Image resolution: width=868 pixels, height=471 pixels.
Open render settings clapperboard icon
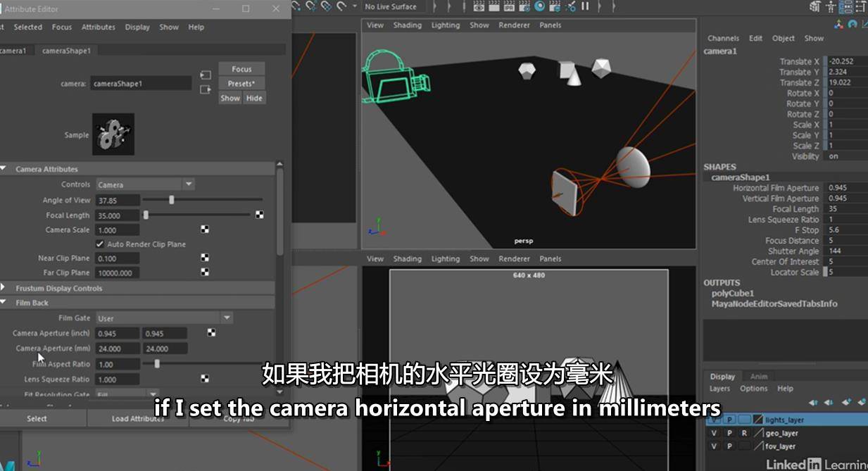tap(524, 6)
